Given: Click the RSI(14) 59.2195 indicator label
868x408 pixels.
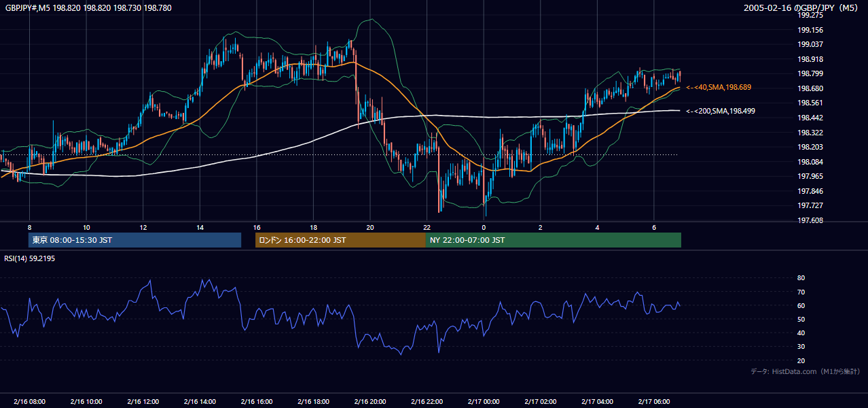Looking at the screenshot, I should pyautogui.click(x=30, y=258).
